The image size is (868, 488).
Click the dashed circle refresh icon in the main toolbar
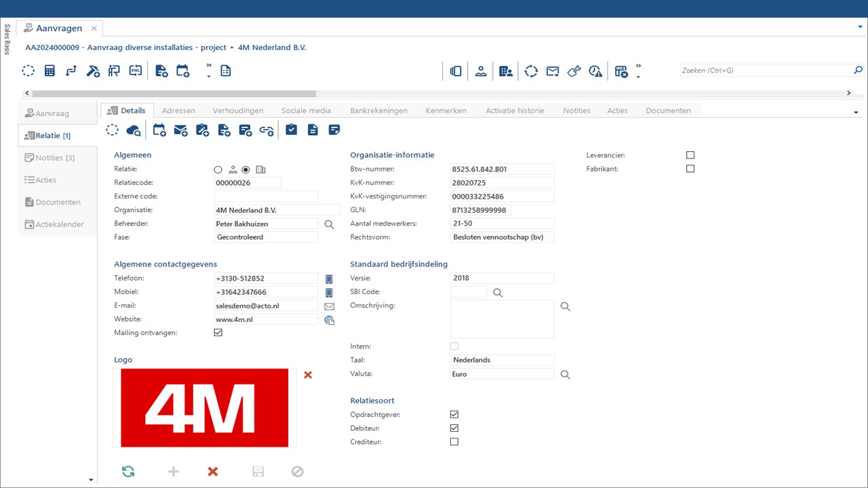click(28, 70)
